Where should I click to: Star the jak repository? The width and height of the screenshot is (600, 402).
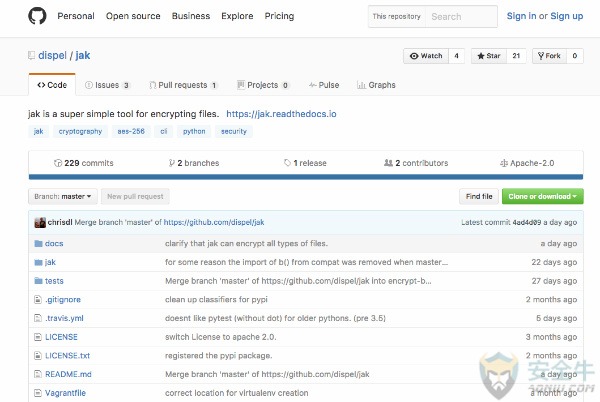(x=489, y=56)
